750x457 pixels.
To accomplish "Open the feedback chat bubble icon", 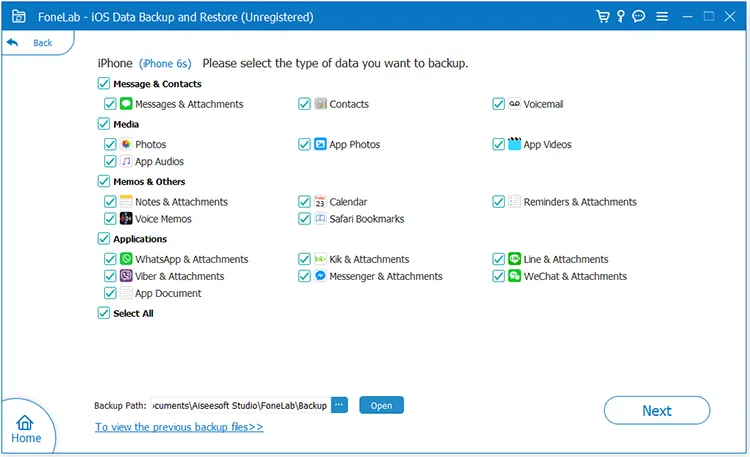I will pos(639,16).
